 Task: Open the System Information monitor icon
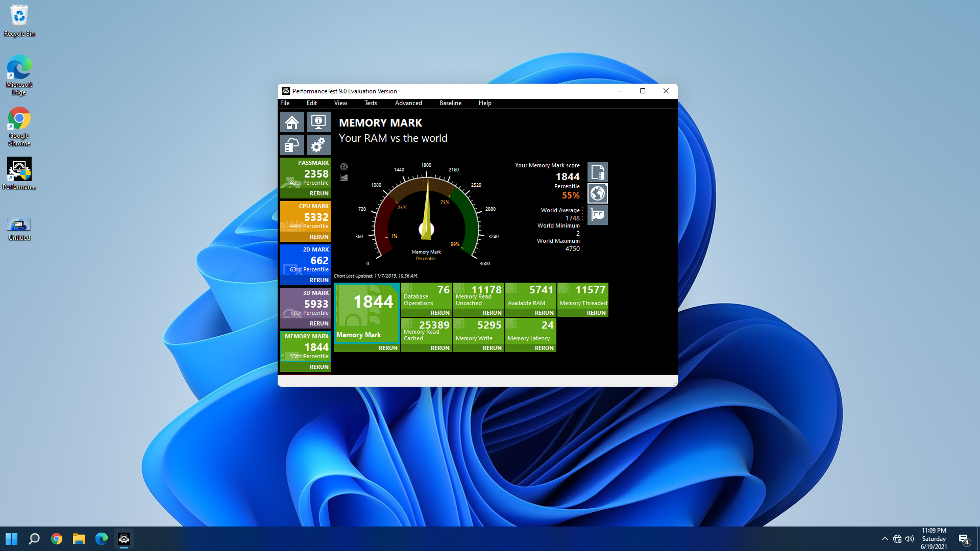[x=318, y=122]
